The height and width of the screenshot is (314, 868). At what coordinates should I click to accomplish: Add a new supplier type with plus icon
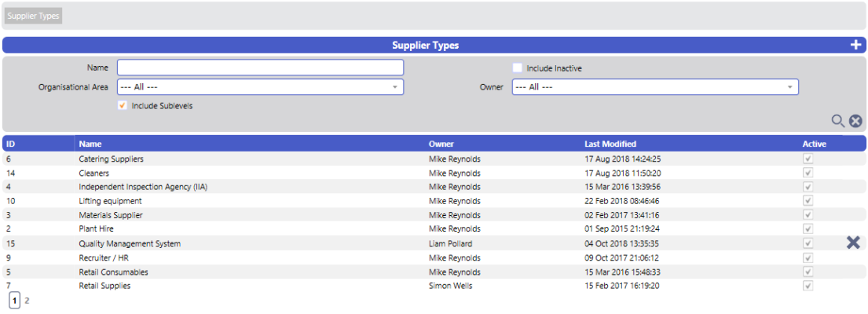click(x=855, y=46)
